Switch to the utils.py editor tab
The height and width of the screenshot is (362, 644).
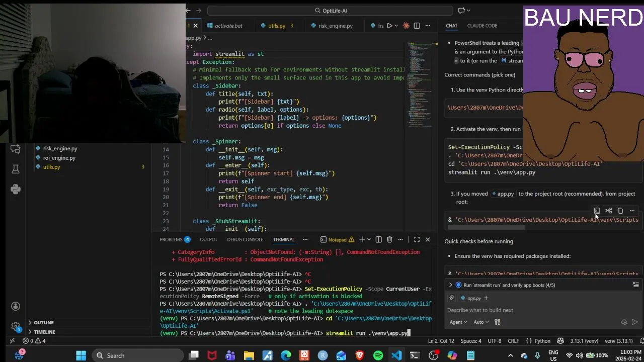[x=277, y=26]
